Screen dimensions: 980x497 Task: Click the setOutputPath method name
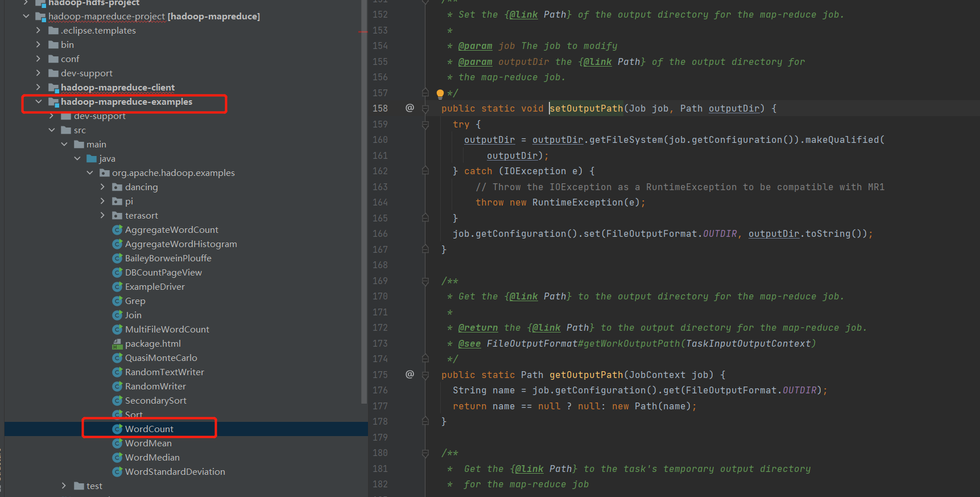pyautogui.click(x=586, y=108)
